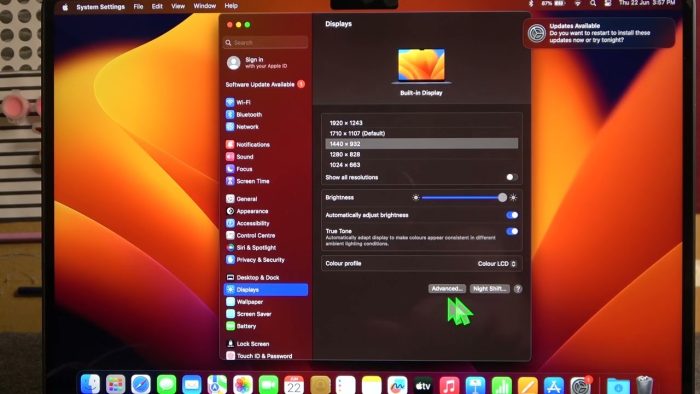Click the Spotlight search icon in the menu bar

point(593,3)
